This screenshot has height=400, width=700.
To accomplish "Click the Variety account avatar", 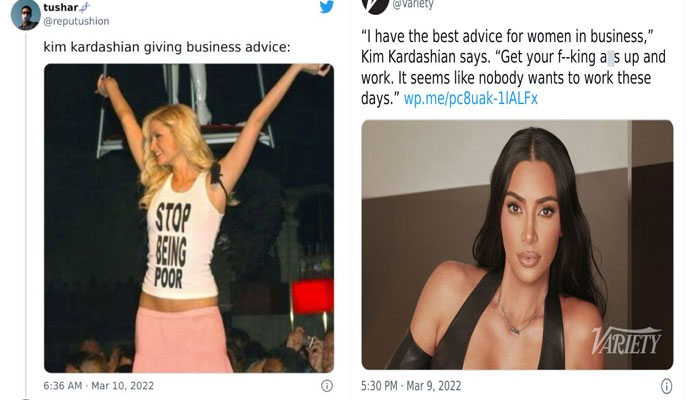I will (x=376, y=6).
